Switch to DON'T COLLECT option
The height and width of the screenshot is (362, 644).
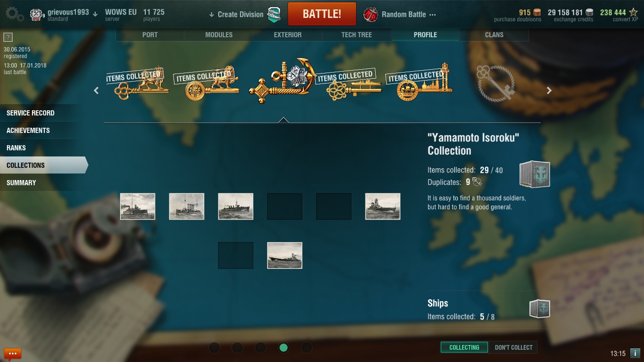tap(513, 347)
